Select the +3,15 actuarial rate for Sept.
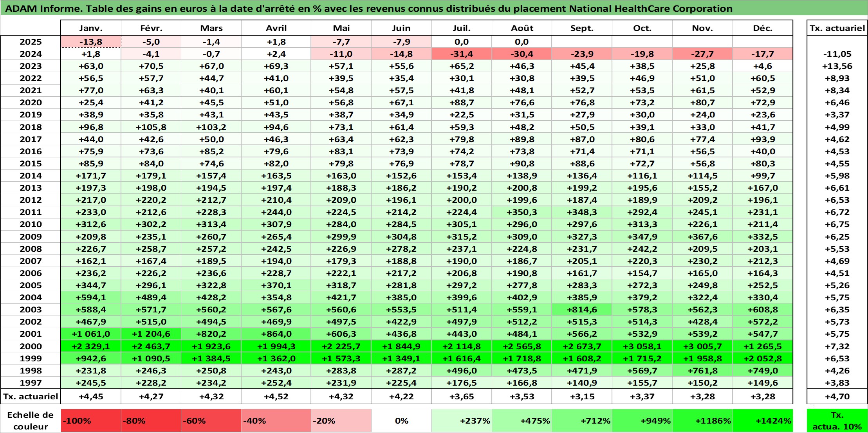This screenshot has width=868, height=433. (582, 396)
